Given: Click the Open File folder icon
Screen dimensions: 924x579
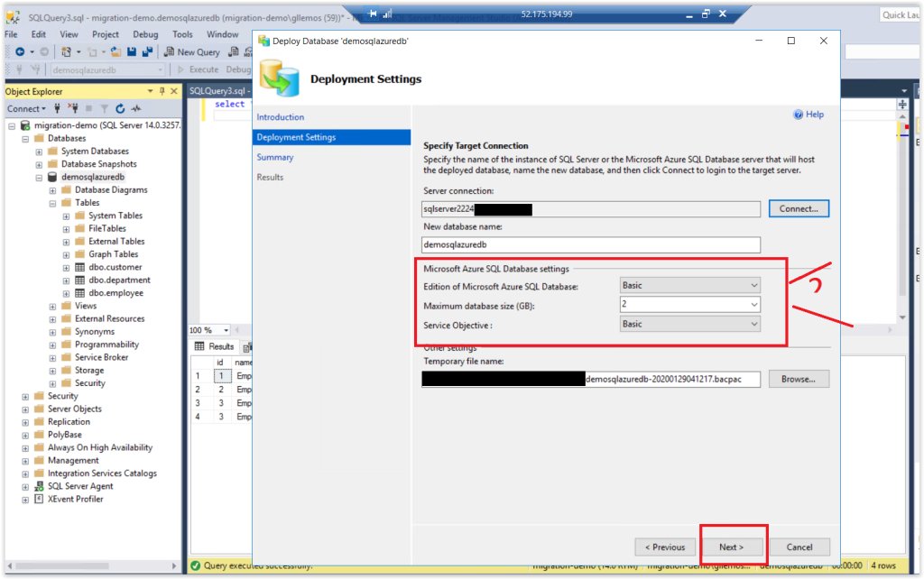Looking at the screenshot, I should [115, 51].
